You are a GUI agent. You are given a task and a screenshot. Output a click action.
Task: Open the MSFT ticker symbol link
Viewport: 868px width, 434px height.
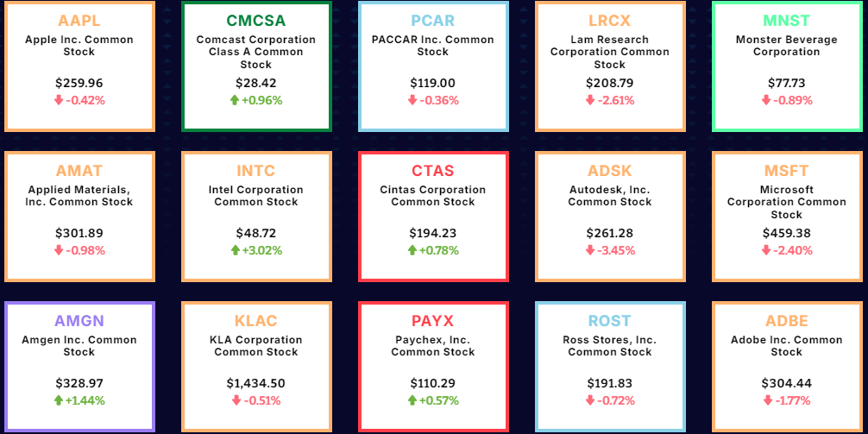[786, 171]
